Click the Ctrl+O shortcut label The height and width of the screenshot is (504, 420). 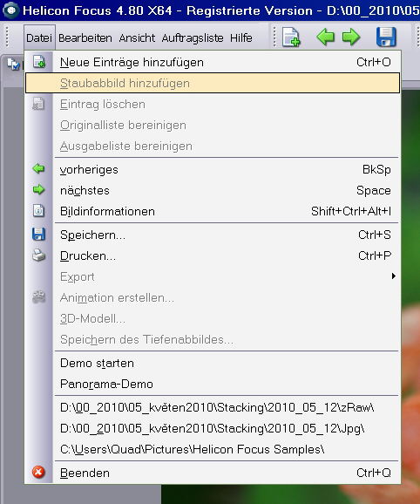pyautogui.click(x=374, y=62)
